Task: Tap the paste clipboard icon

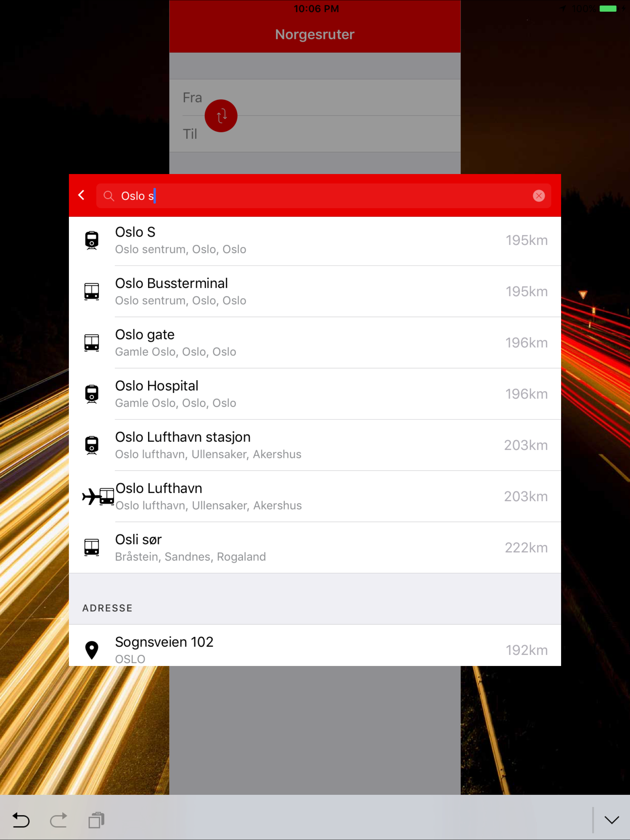Action: click(x=96, y=820)
